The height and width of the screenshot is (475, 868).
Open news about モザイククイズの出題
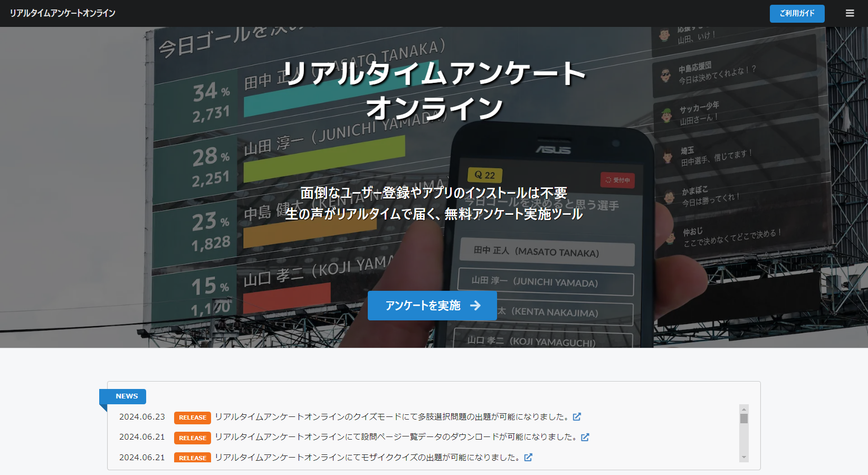pos(368,458)
